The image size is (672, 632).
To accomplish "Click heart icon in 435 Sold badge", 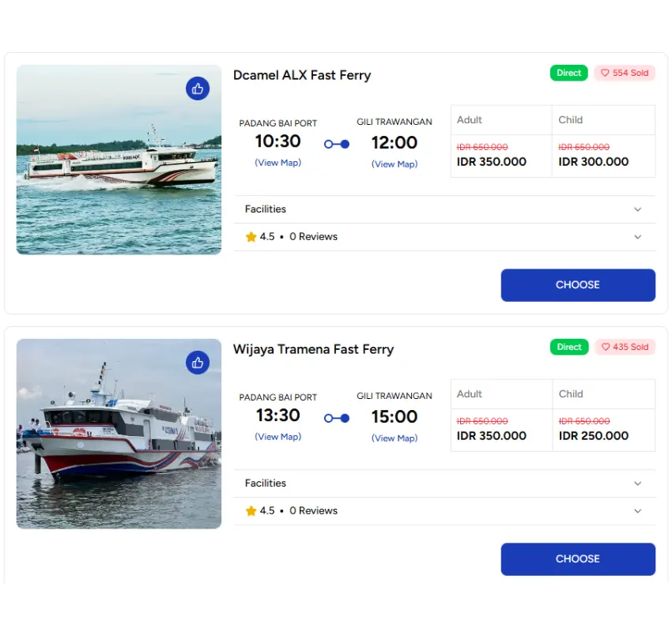I will point(606,347).
